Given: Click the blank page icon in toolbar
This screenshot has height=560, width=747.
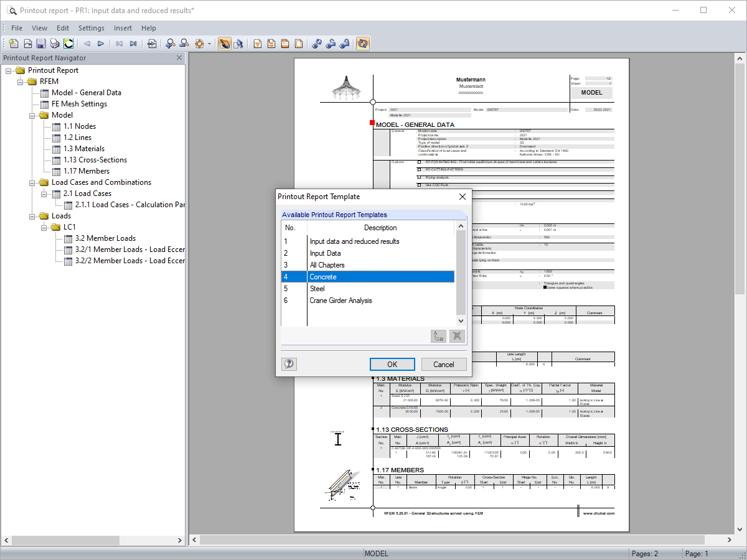Looking at the screenshot, I should click(298, 44).
